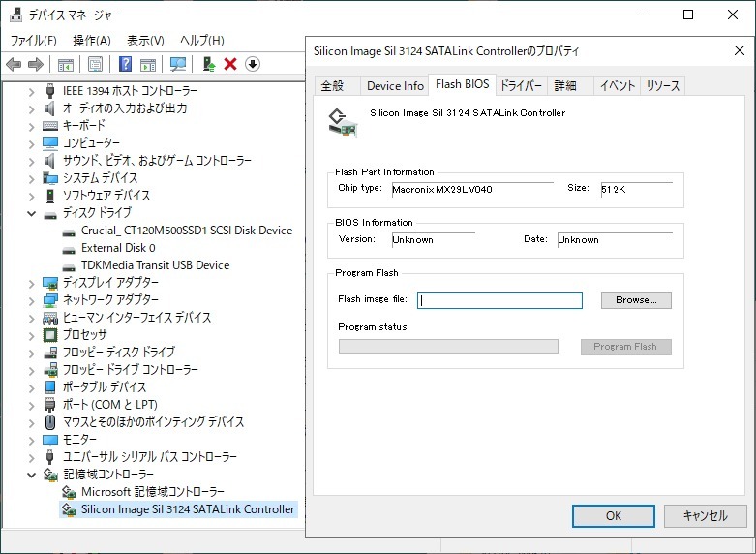The image size is (756, 554).
Task: Click the Back arrow toolbar icon
Action: [x=14, y=64]
